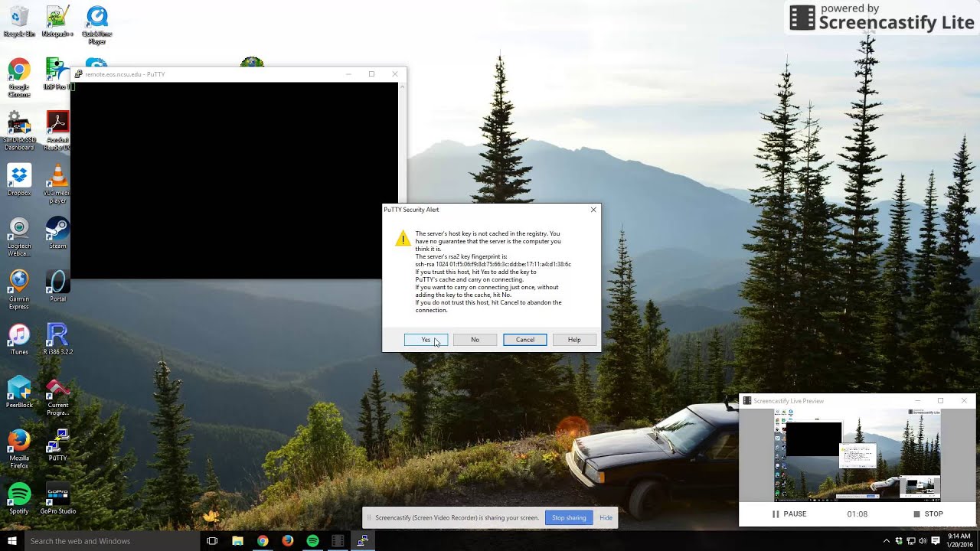This screenshot has height=551, width=980.
Task: Open Spotify from the taskbar
Action: [x=312, y=541]
